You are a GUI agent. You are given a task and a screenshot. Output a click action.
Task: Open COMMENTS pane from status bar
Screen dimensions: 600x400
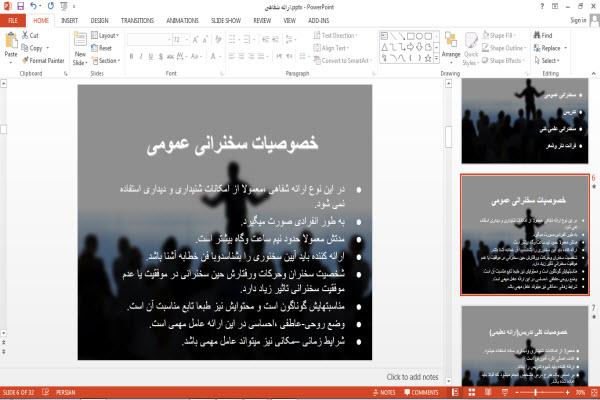pos(421,392)
